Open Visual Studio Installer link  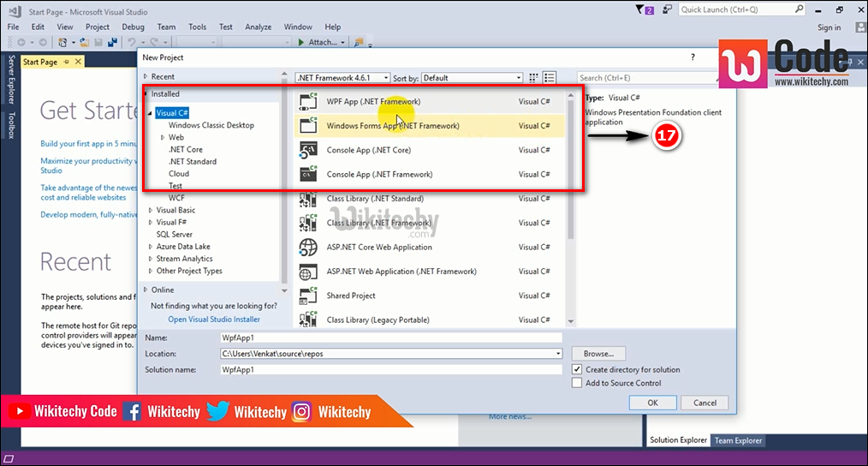(214, 320)
